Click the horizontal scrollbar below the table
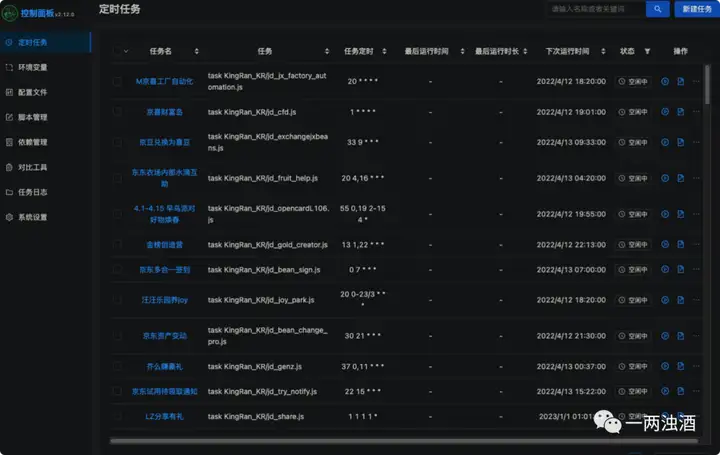This screenshot has width=720, height=455. (x=404, y=441)
